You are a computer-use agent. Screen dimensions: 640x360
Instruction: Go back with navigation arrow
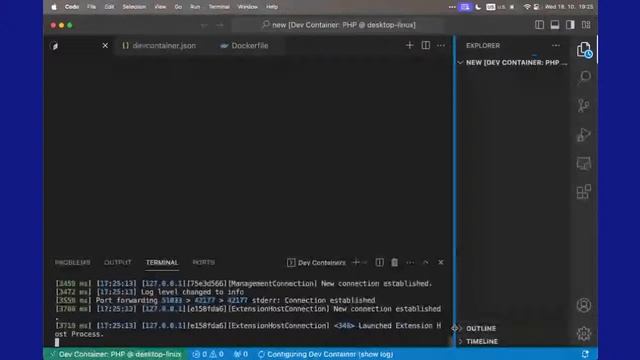click(x=204, y=25)
